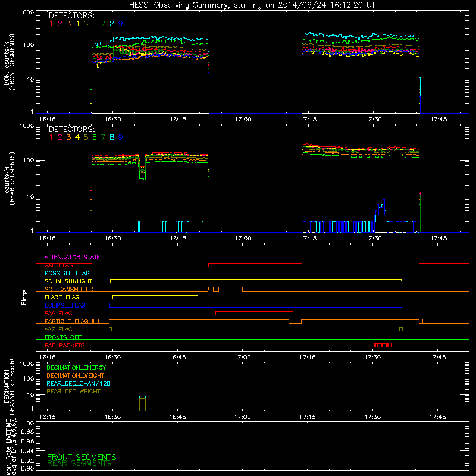Viewport: 476px width, 476px height.
Task: Select detector number 5 in the front segments legend
Action: point(86,24)
